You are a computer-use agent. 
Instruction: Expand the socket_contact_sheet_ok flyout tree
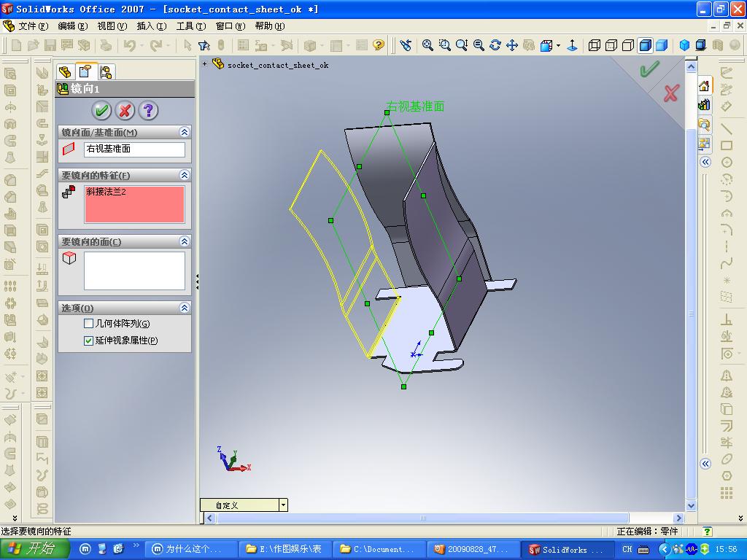click(204, 63)
